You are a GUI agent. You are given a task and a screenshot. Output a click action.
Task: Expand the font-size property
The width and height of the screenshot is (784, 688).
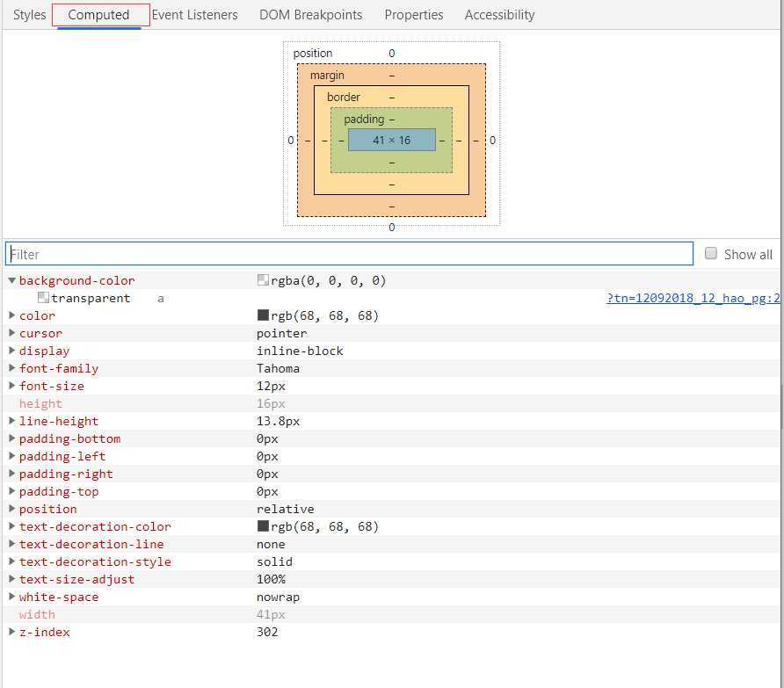click(12, 386)
